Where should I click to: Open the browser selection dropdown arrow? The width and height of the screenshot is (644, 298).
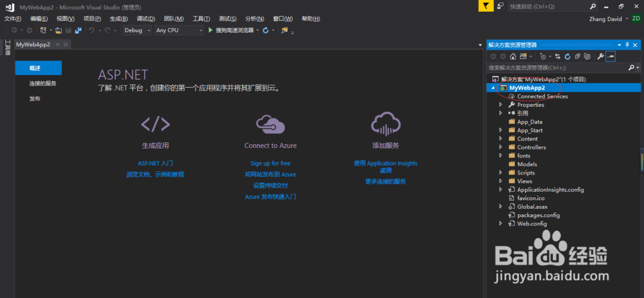point(258,30)
